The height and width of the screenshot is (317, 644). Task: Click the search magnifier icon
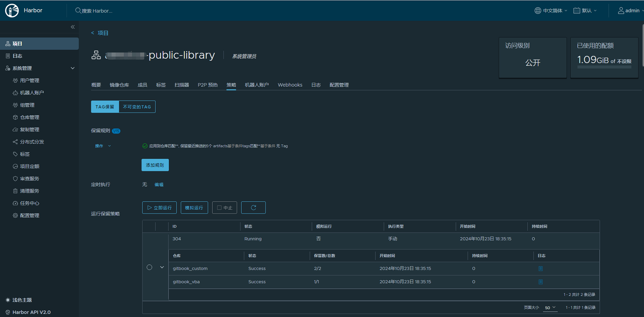(78, 10)
